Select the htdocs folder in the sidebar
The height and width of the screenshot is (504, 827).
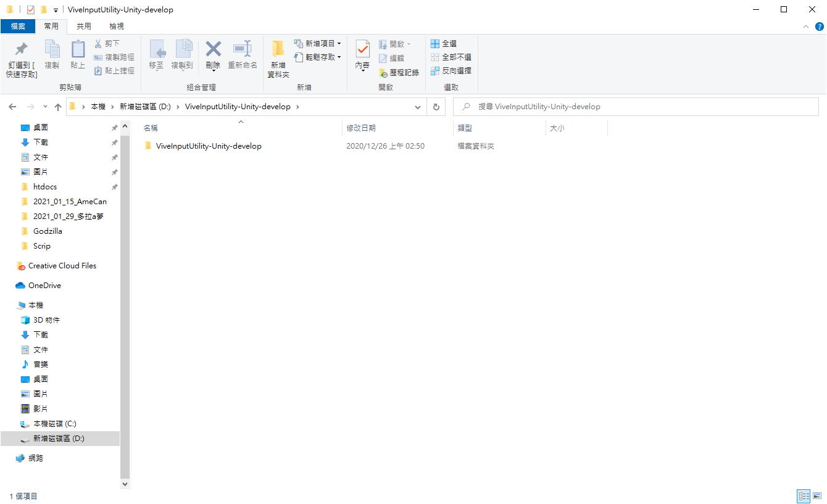pos(45,187)
